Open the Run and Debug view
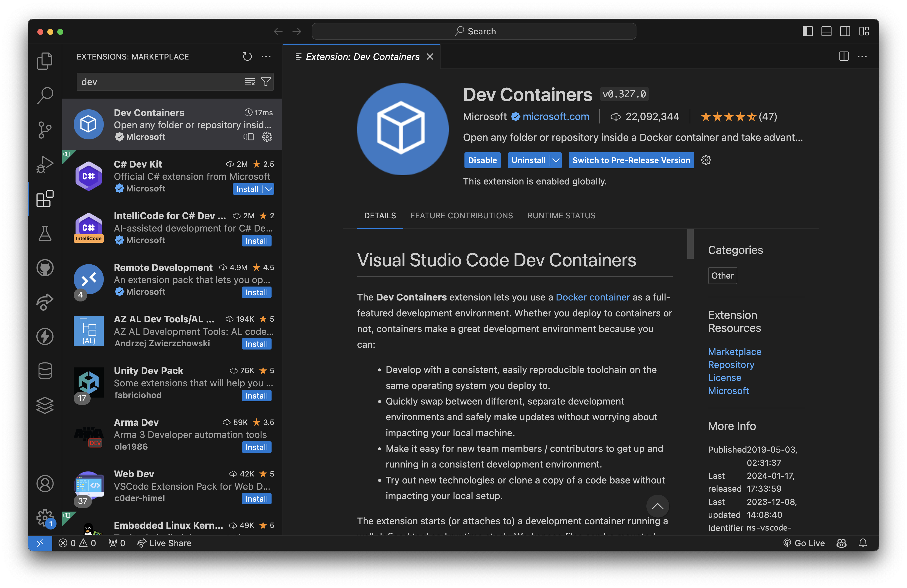This screenshot has width=907, height=588. tap(45, 164)
